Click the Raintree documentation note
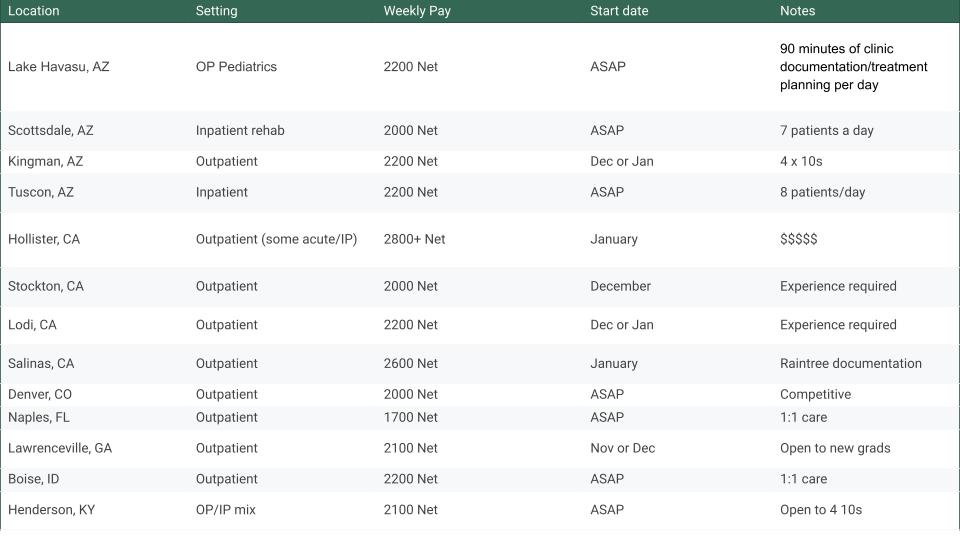The width and height of the screenshot is (960, 540). click(850, 364)
